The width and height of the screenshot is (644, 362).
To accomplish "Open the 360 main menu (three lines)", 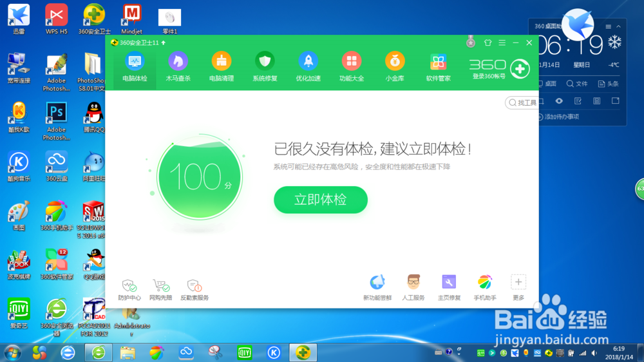I will click(502, 43).
